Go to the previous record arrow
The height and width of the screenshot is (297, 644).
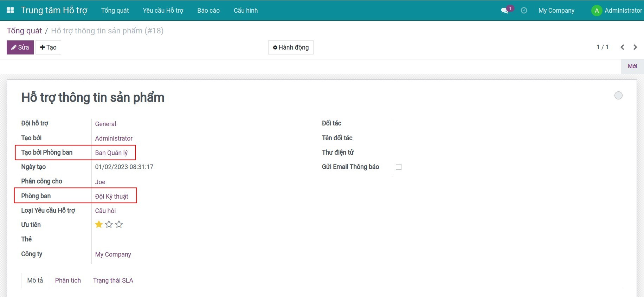coord(622,47)
